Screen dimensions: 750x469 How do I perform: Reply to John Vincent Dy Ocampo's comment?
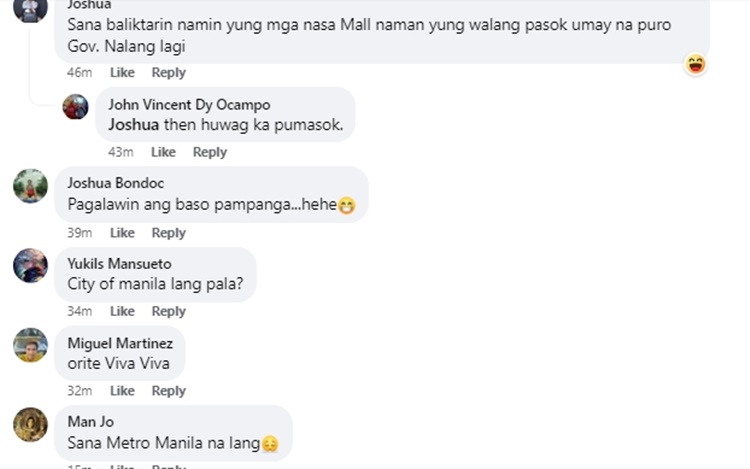point(210,152)
